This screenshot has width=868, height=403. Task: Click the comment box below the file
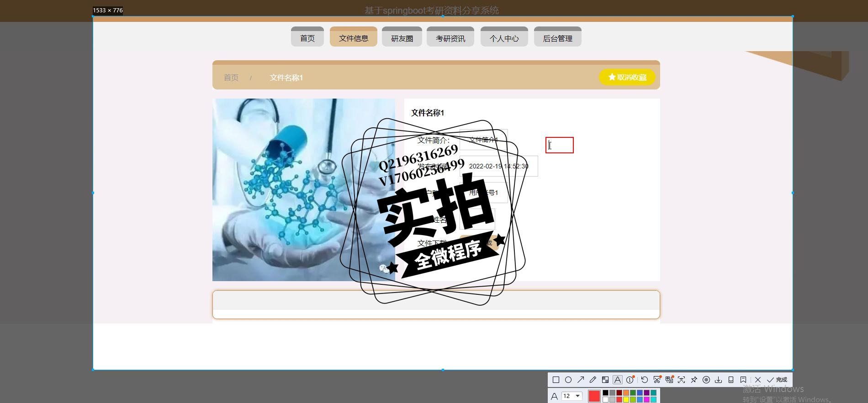pyautogui.click(x=436, y=304)
